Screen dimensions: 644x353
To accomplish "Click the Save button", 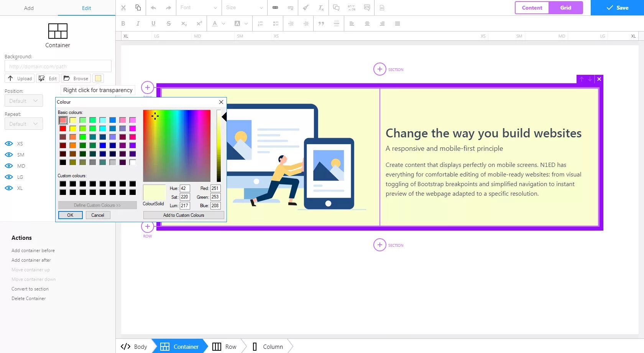I will pyautogui.click(x=617, y=8).
